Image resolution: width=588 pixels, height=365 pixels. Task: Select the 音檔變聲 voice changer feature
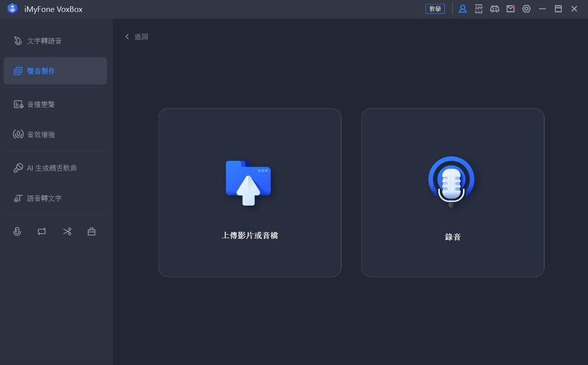click(41, 104)
